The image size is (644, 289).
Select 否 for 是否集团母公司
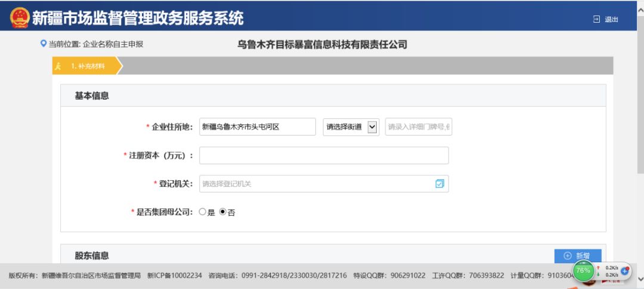click(223, 212)
